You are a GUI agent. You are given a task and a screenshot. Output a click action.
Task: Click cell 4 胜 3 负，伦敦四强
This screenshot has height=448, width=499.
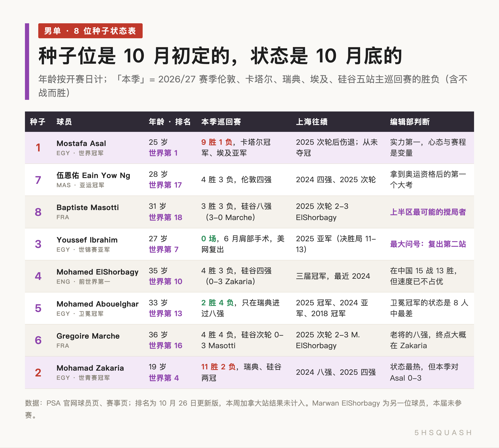(236, 179)
